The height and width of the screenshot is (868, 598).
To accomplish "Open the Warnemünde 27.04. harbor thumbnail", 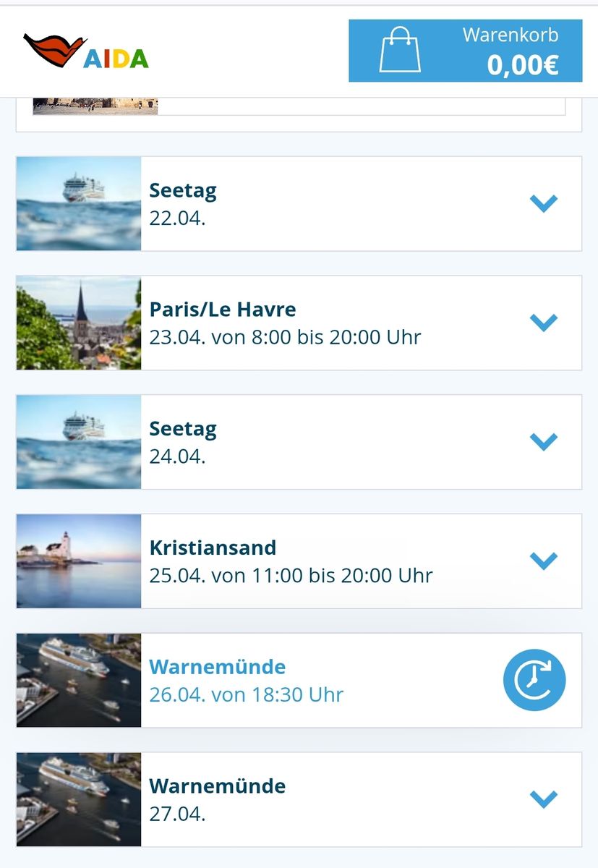I will [79, 799].
